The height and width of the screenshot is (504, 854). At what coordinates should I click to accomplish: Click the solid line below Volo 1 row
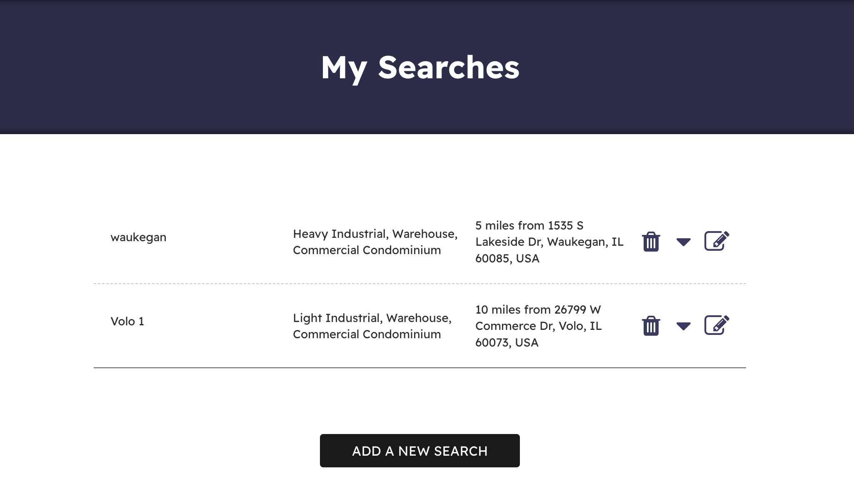click(x=420, y=368)
